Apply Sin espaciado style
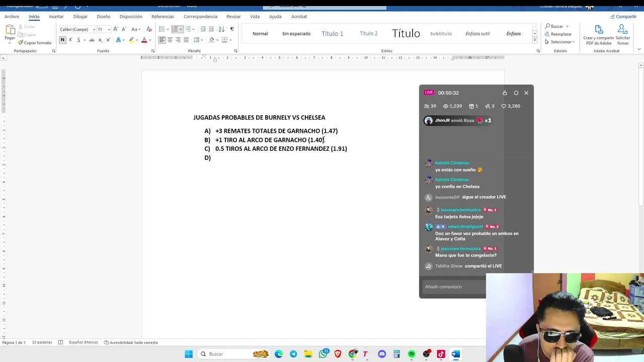644x362 pixels. (x=296, y=34)
